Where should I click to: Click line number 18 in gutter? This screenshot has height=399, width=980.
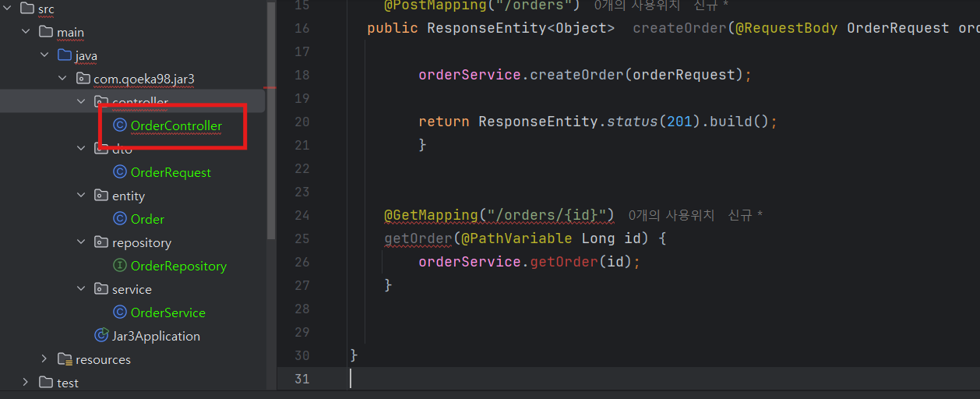pos(302,75)
